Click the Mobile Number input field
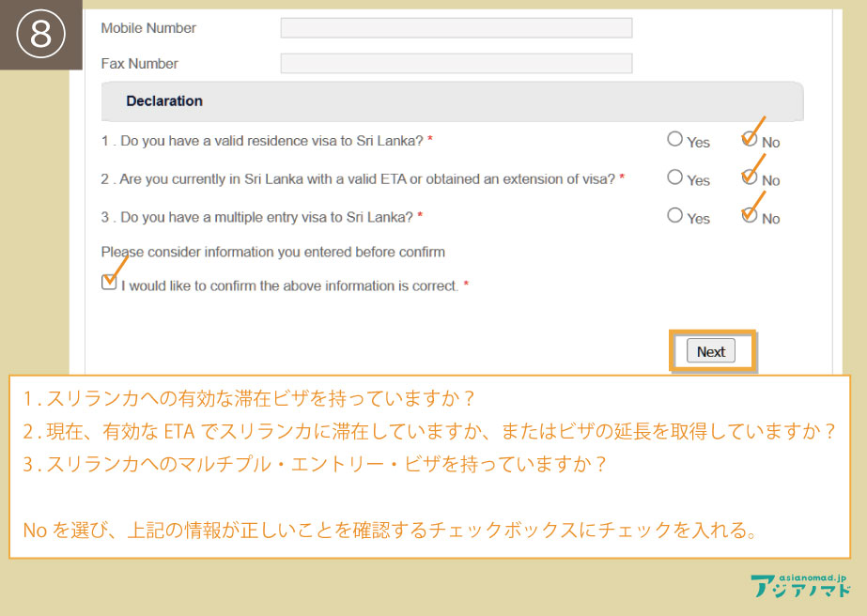867x616 pixels. pos(456,28)
